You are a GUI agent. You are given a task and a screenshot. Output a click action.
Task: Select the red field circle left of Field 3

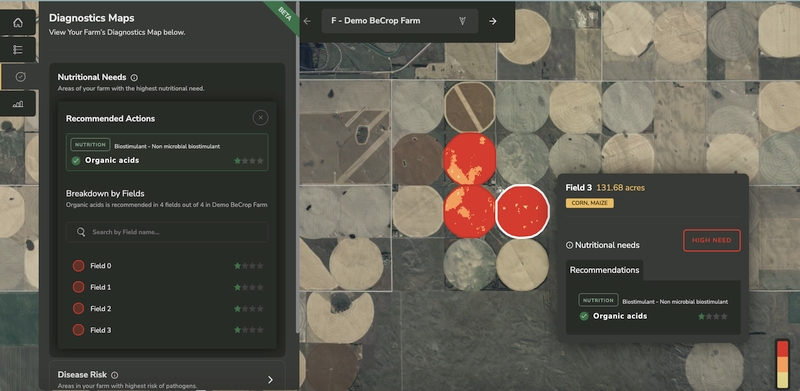click(x=469, y=211)
